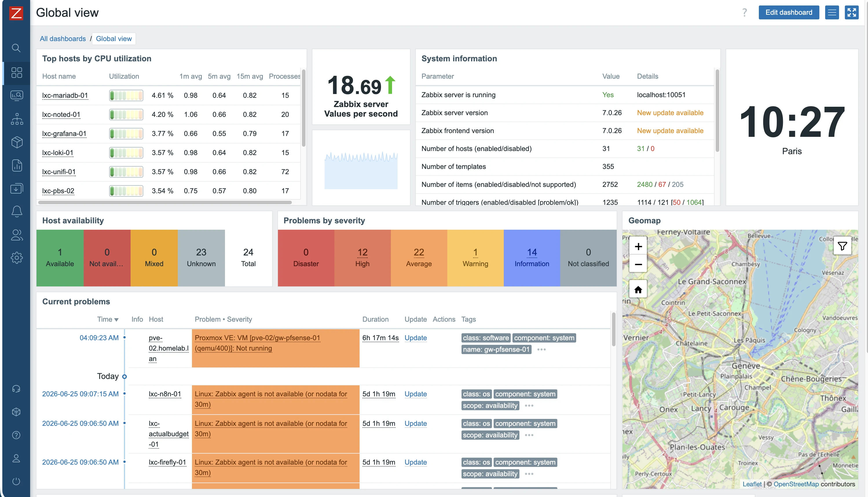The height and width of the screenshot is (497, 868).
Task: Open host lxc-grafana-01 in CPU table
Action: click(64, 133)
